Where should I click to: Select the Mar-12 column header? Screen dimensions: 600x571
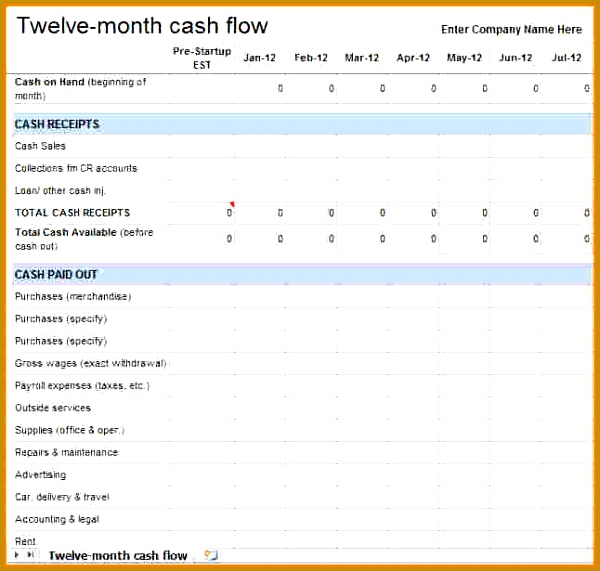tap(362, 58)
